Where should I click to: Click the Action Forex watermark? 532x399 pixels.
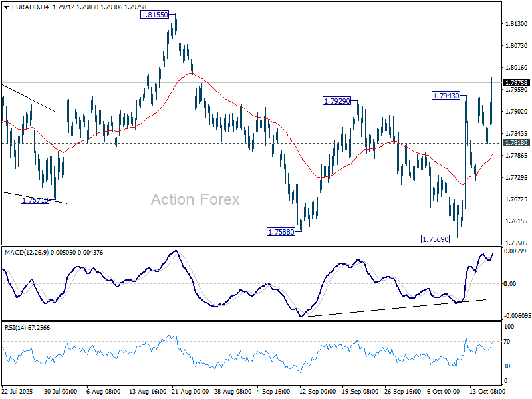[x=195, y=199]
